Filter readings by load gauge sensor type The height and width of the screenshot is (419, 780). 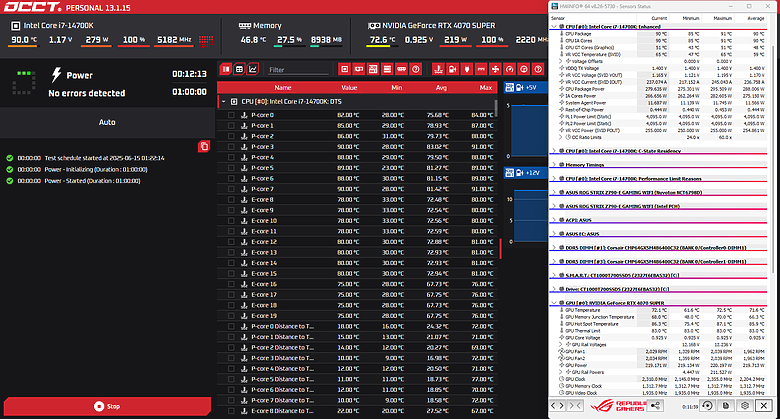tap(509, 69)
